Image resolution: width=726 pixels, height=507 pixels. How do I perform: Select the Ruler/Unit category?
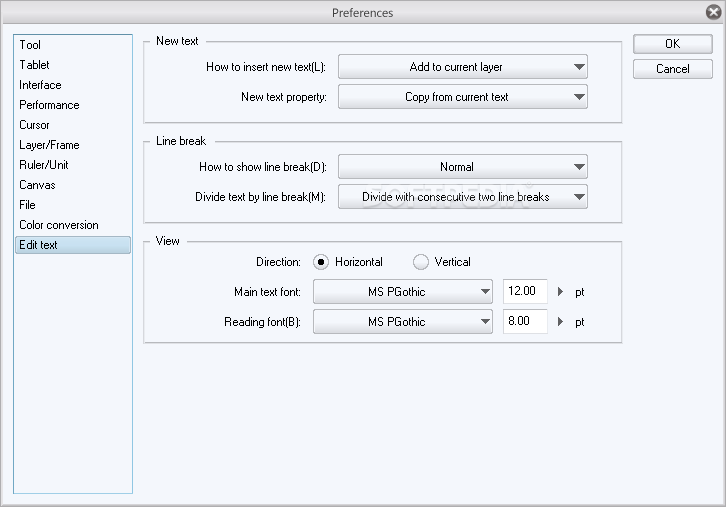[73, 165]
